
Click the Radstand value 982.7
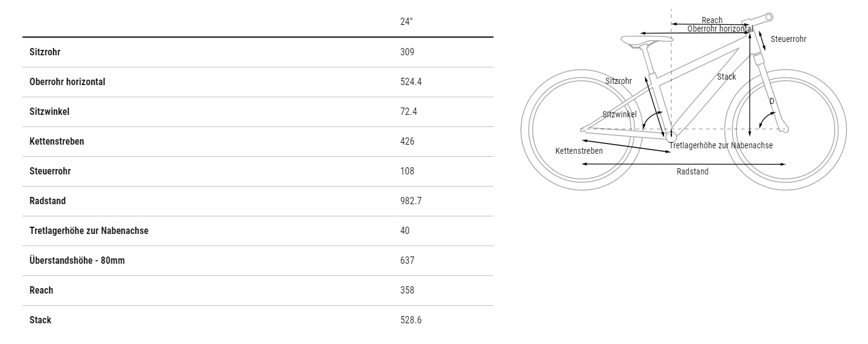[410, 201]
